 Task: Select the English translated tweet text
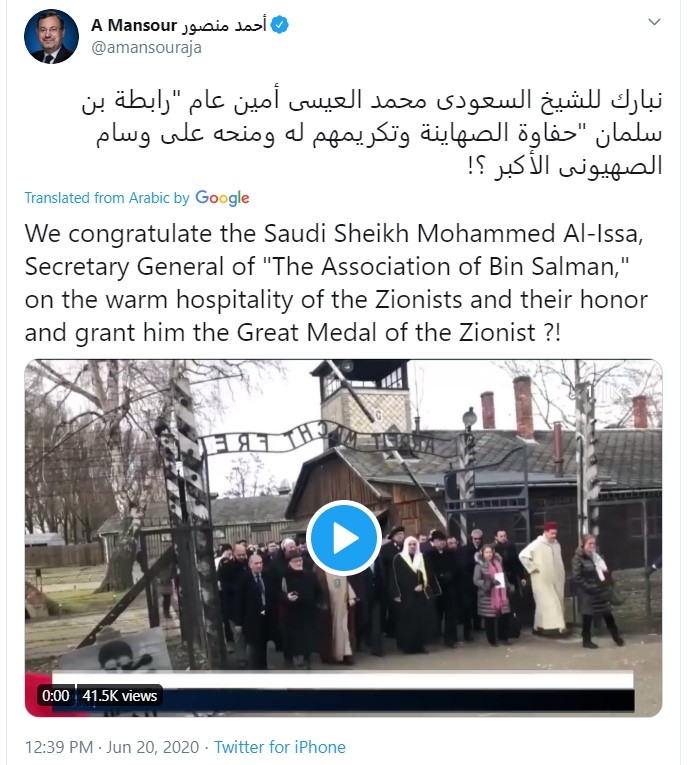click(336, 283)
